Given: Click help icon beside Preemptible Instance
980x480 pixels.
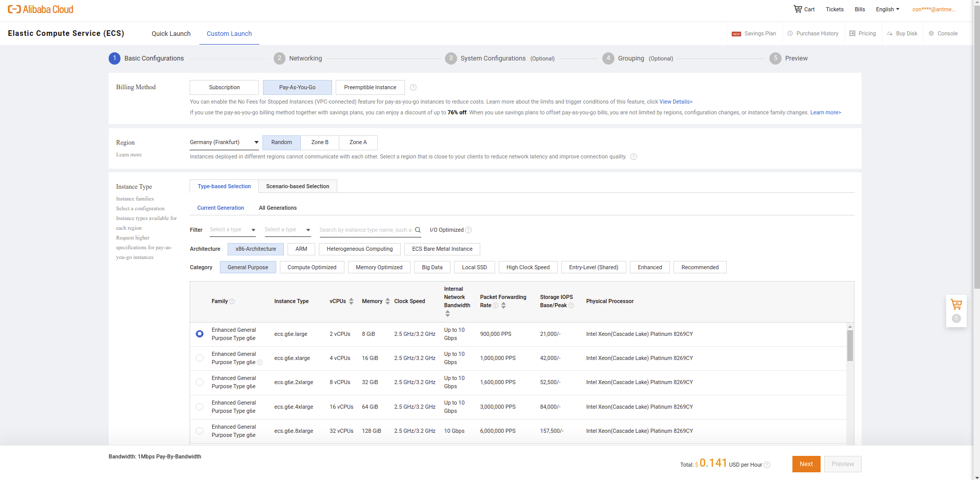Looking at the screenshot, I should pyautogui.click(x=413, y=87).
